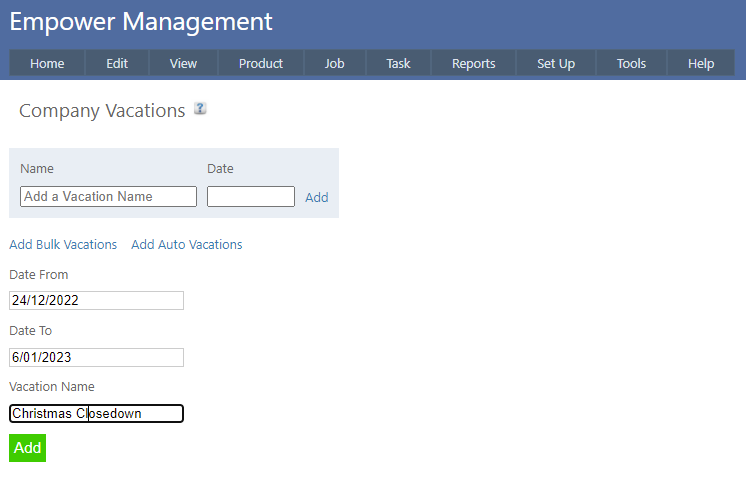The image size is (746, 484).
Task: Click the Add link beside Date field
Action: pyautogui.click(x=317, y=198)
